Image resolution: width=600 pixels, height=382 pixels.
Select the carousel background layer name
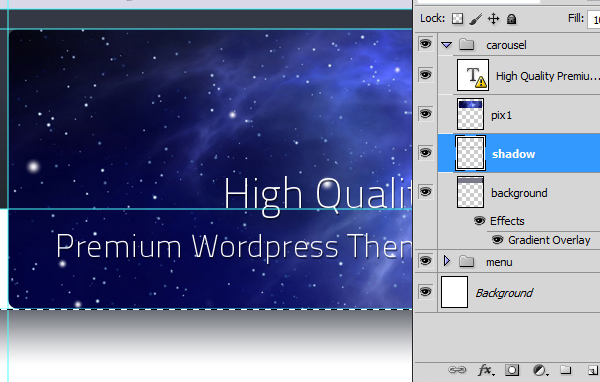[x=519, y=193]
